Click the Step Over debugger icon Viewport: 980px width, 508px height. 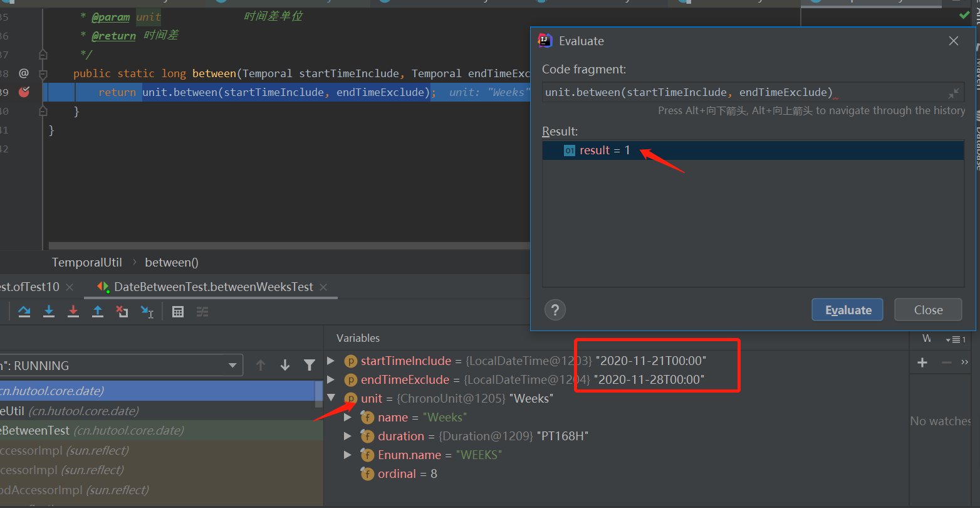pos(24,311)
